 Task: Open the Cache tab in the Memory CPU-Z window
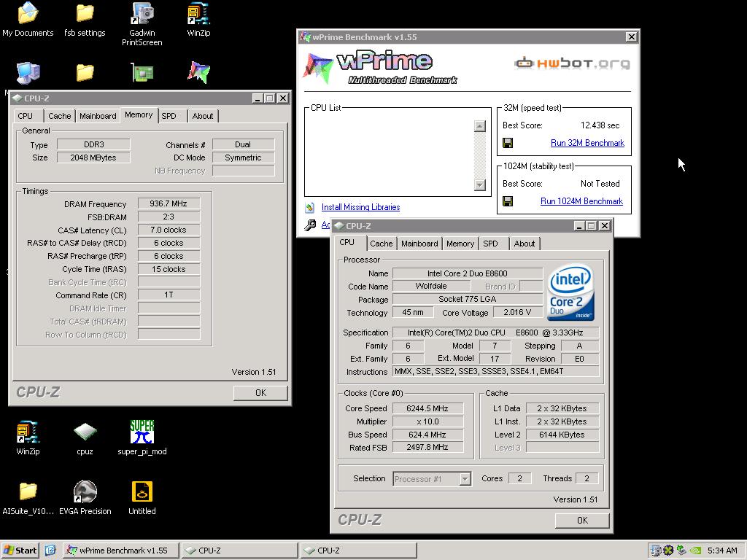click(x=60, y=116)
